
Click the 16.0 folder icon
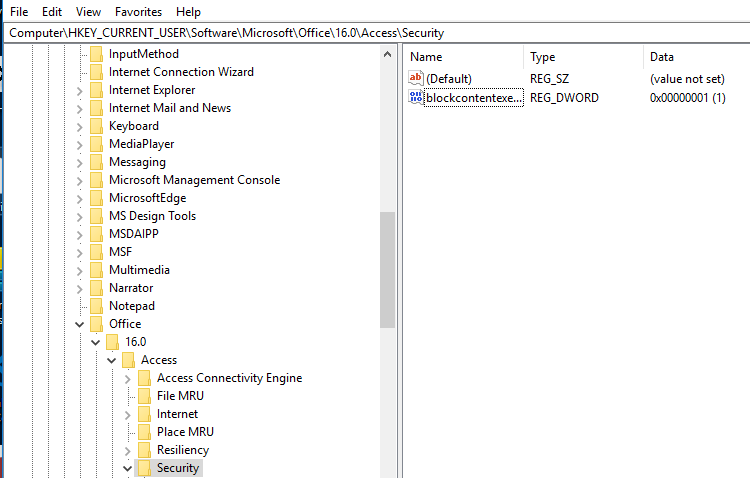pos(112,342)
